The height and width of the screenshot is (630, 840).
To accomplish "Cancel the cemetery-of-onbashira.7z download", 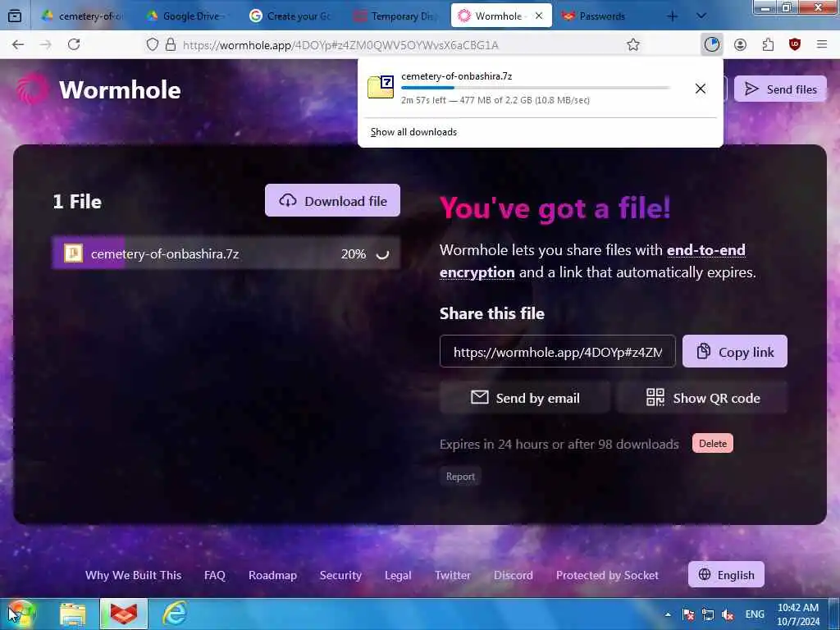I will click(701, 89).
